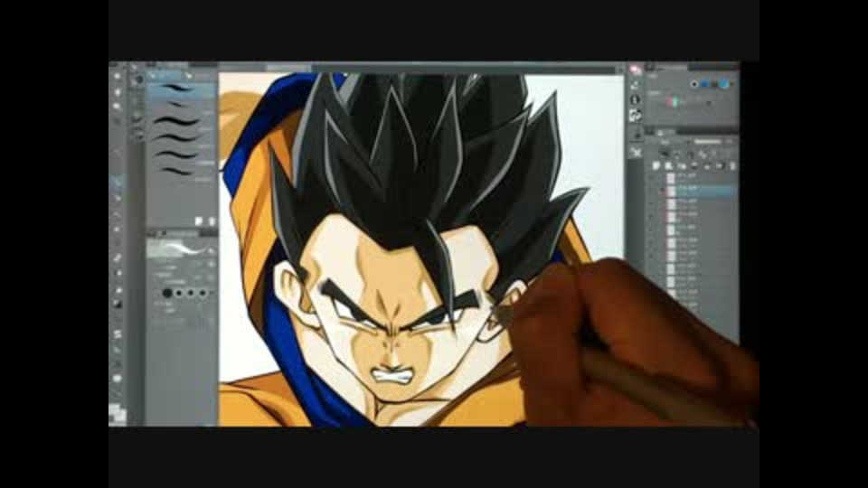Pick the second brush size dot
The width and height of the screenshot is (868, 488).
(179, 293)
